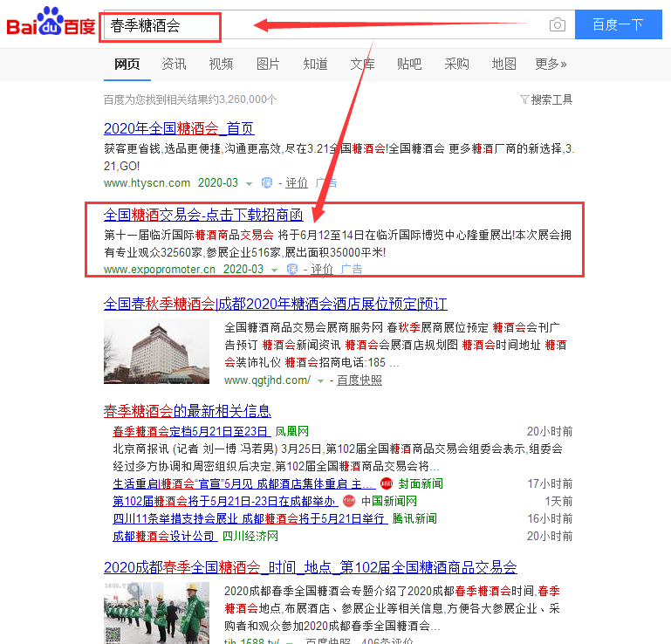Switch to the 资讯 tab

click(174, 64)
